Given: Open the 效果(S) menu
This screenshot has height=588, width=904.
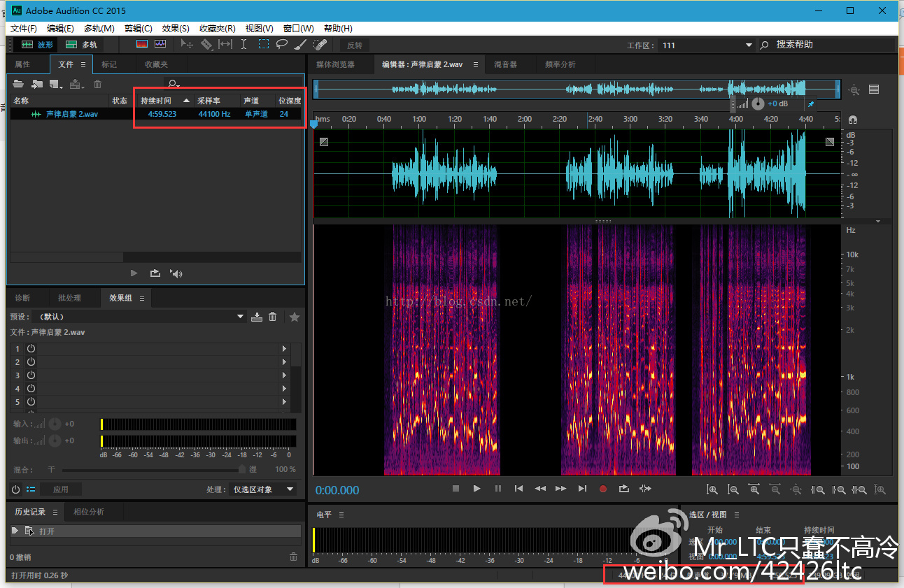Looking at the screenshot, I should [x=176, y=29].
